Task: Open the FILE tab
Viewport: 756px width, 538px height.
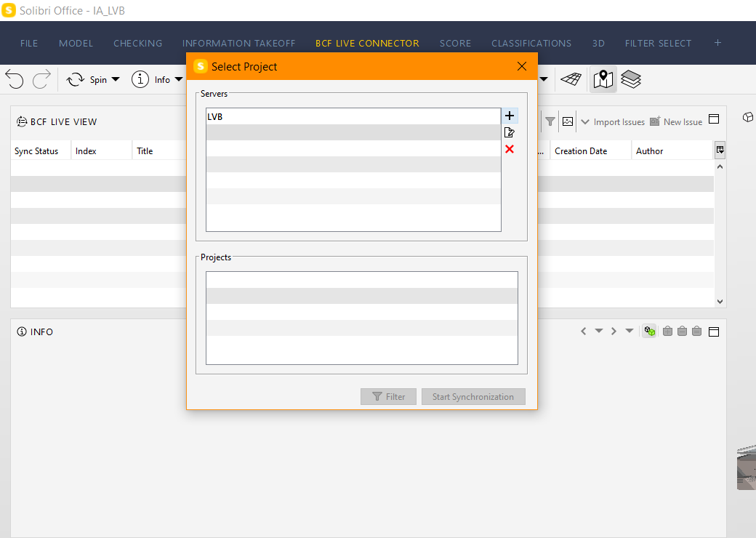Action: tap(29, 44)
